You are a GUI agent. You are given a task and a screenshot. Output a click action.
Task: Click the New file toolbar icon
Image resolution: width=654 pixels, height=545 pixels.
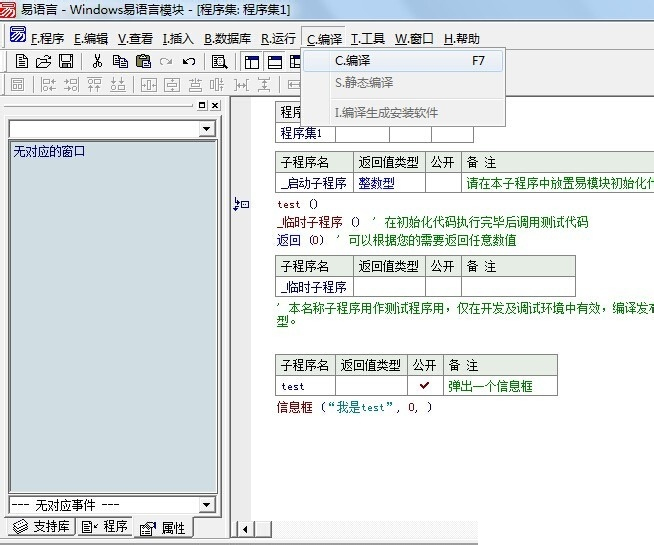[22, 62]
